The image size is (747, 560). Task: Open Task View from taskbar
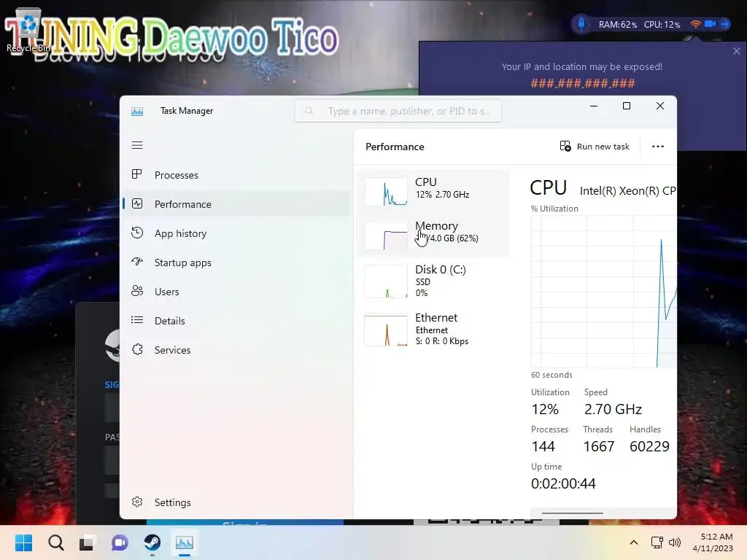pyautogui.click(x=88, y=542)
